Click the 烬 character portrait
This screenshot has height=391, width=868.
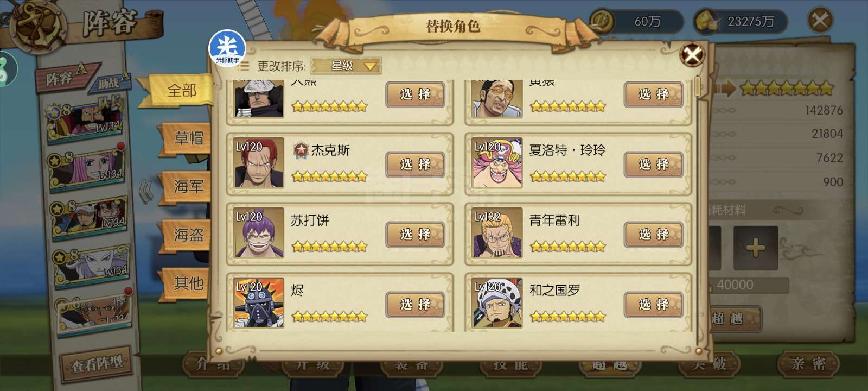(259, 303)
